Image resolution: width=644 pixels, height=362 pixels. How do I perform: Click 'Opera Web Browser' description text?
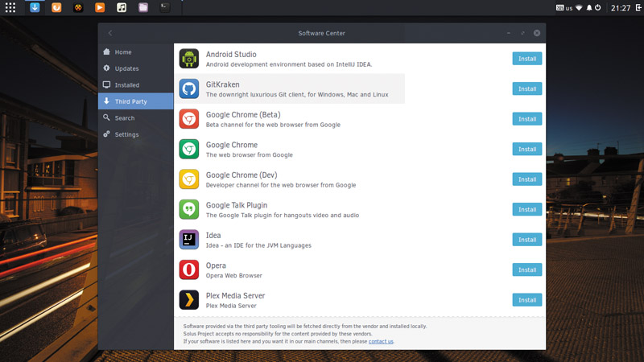(233, 275)
